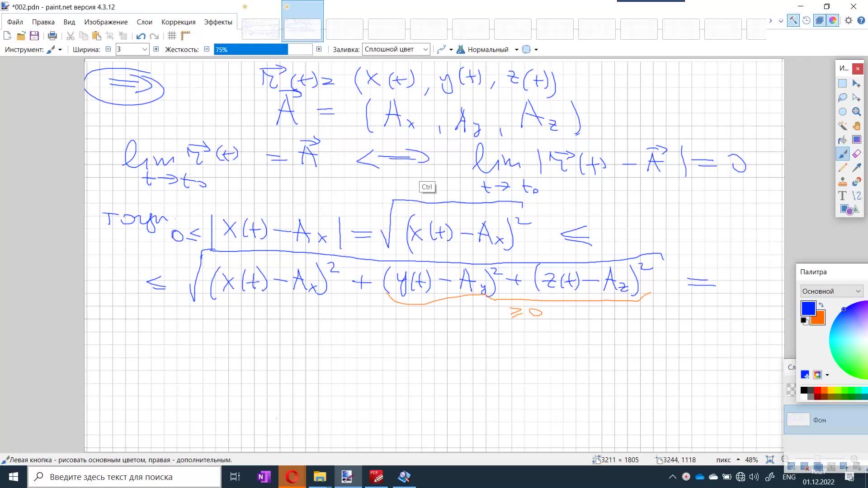Select the Paint Bucket tool
The image size is (868, 488).
842,140
